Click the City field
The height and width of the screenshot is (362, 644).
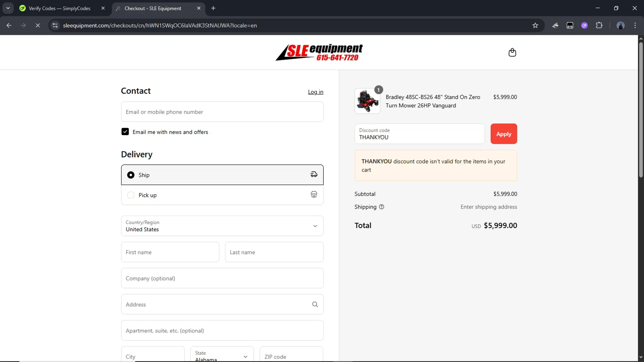(153, 354)
